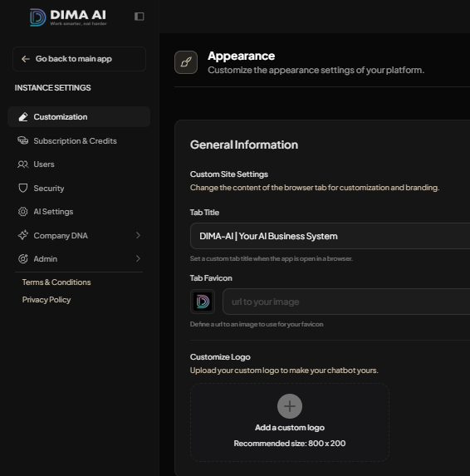
Task: Click the DIMA AI logo
Action: (x=68, y=17)
